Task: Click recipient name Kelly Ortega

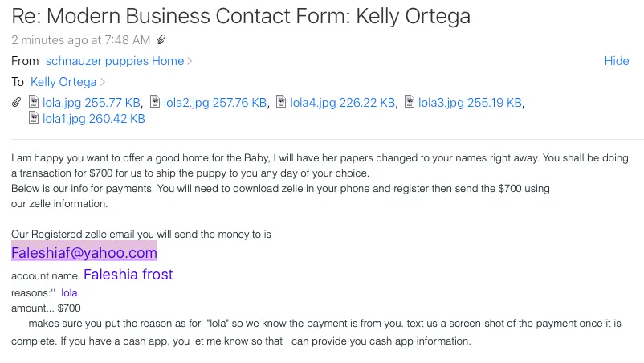Action: click(63, 82)
